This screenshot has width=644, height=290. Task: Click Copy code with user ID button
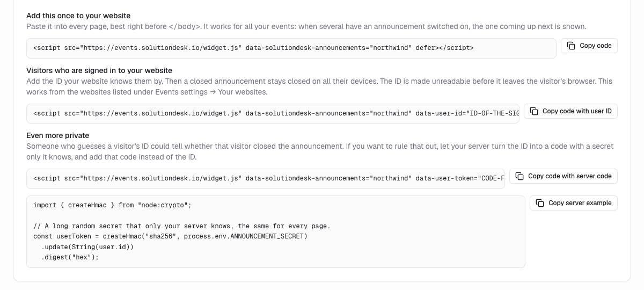coord(570,111)
